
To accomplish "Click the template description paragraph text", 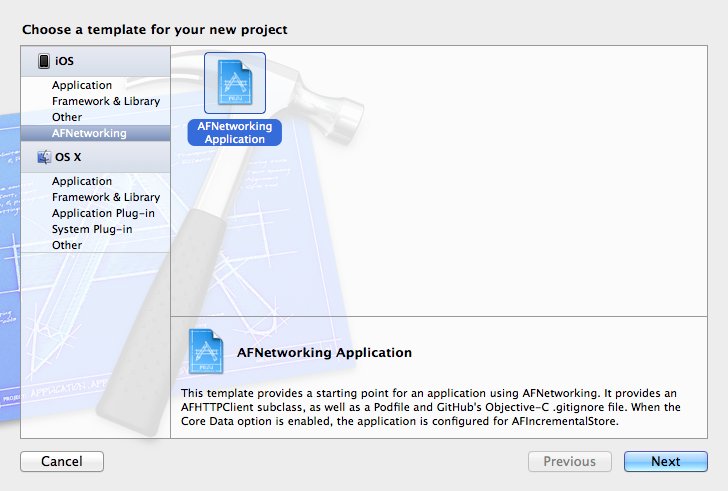I will click(430, 407).
